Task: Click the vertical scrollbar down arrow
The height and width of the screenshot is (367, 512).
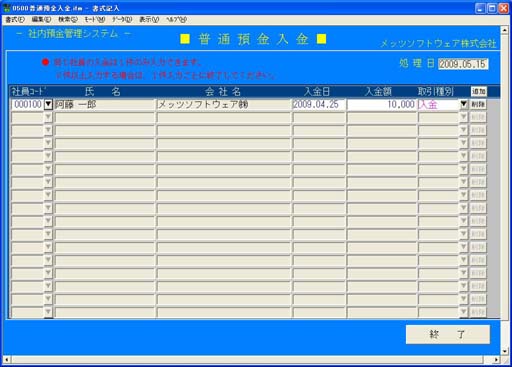Action: coord(504,351)
